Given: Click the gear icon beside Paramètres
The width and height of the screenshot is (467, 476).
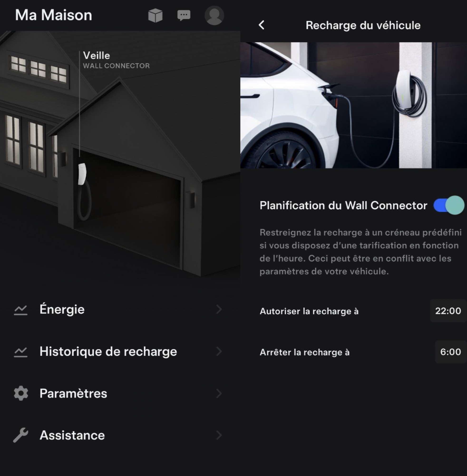Looking at the screenshot, I should [21, 393].
